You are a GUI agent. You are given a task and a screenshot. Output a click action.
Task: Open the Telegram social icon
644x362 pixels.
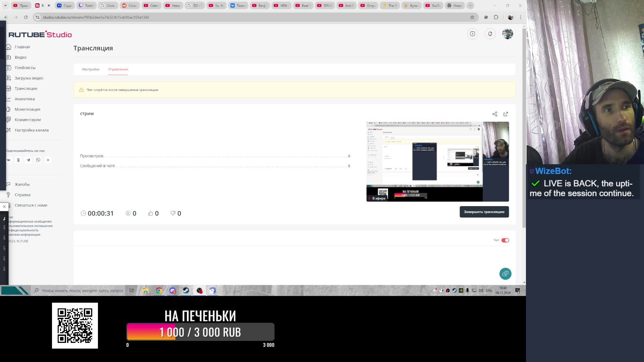click(x=28, y=160)
